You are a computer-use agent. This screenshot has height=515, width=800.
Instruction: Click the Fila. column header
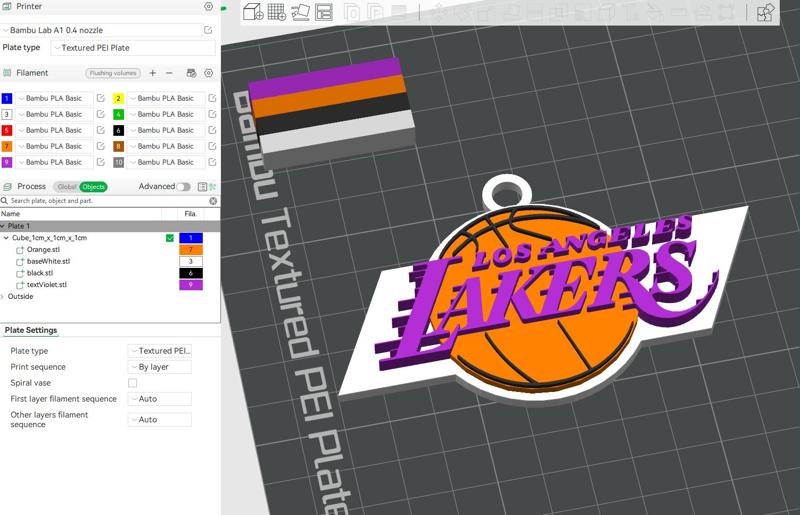[190, 214]
